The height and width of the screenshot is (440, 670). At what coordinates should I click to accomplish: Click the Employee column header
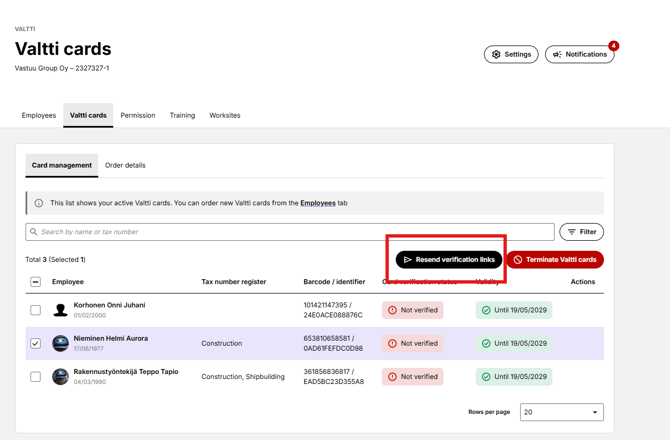[x=68, y=282]
